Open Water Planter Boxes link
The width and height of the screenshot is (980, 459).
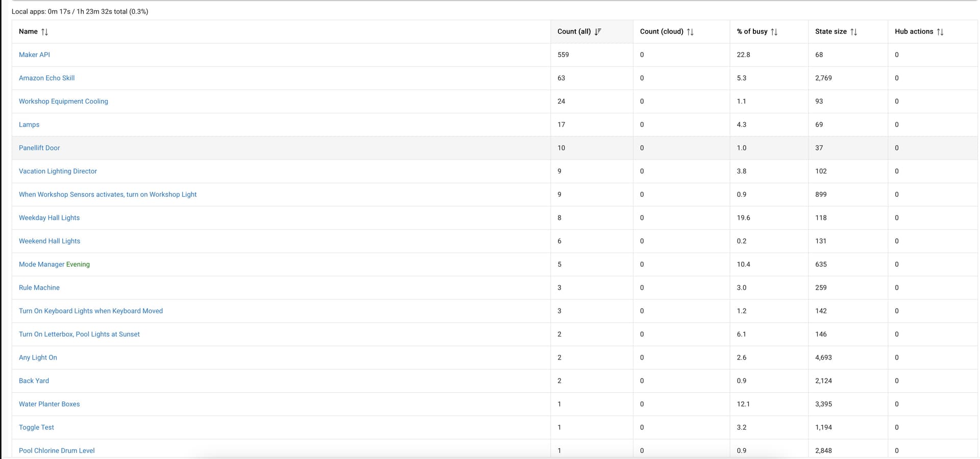point(49,404)
